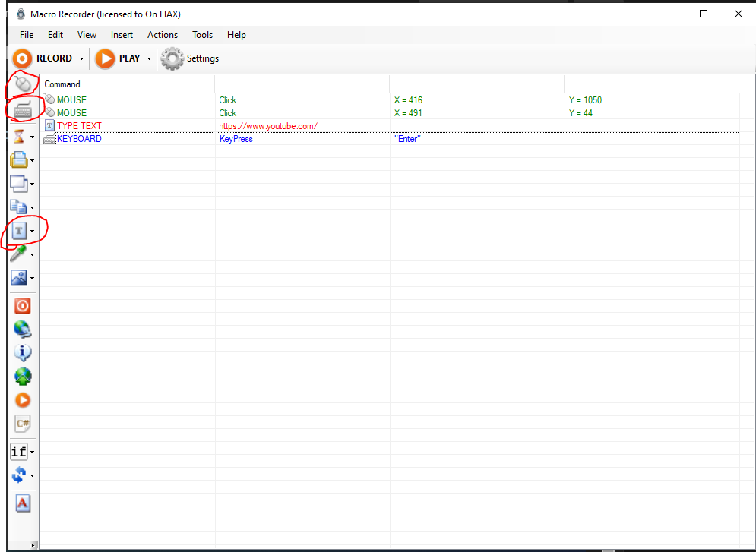The image size is (756, 552).
Task: Expand the loop command dropdown arrow
Action: pos(33,475)
